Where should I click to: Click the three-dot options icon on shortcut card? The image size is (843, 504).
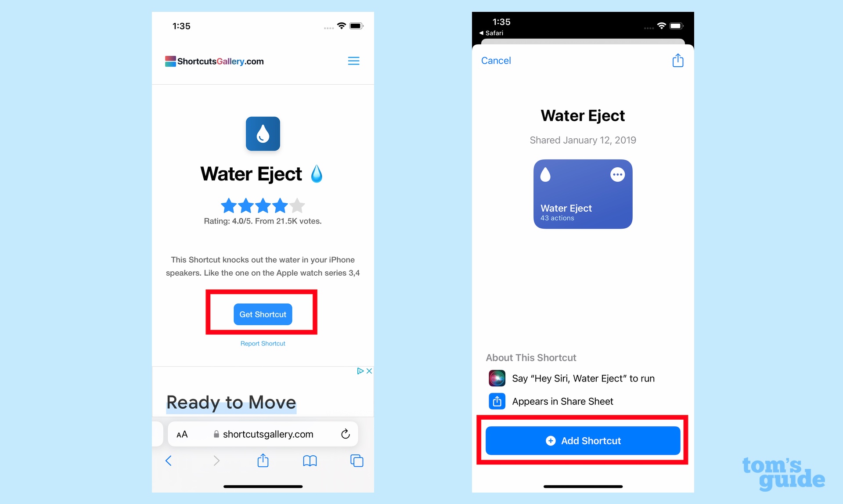point(617,174)
